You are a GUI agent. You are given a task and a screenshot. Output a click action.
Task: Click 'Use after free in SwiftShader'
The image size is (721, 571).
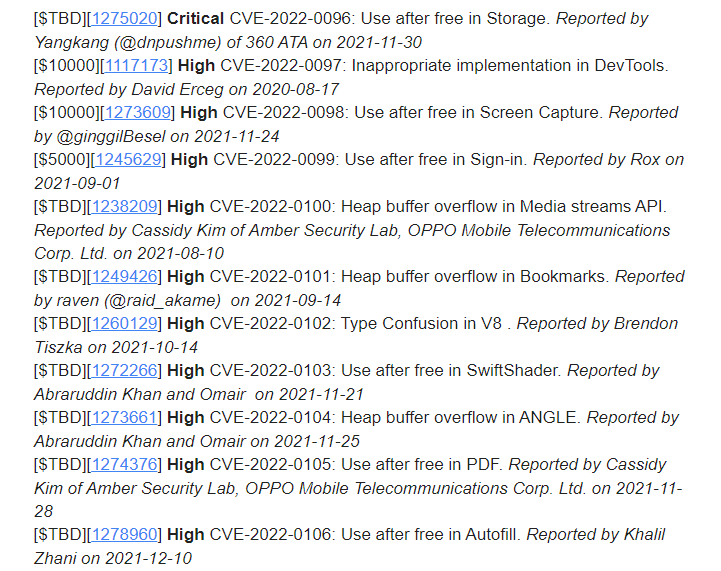click(x=449, y=370)
